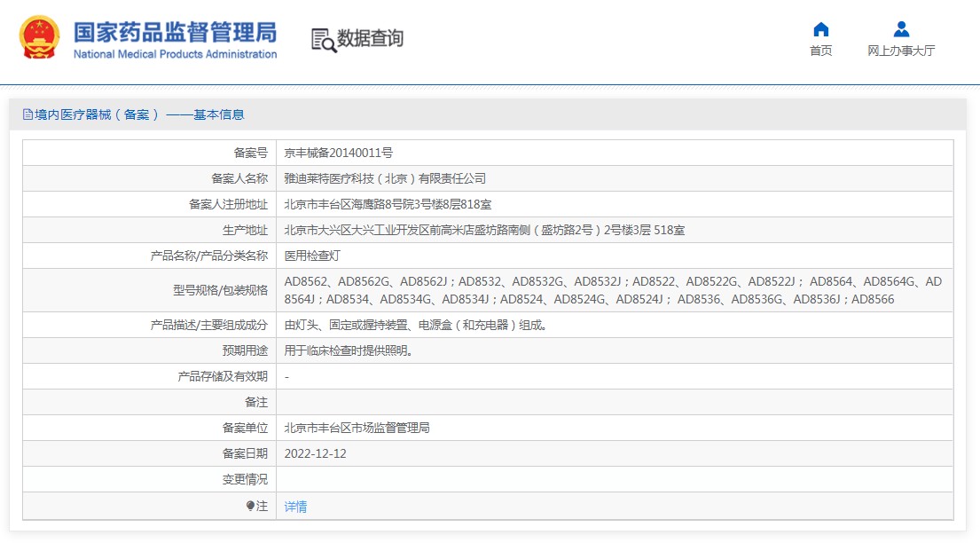Click the 数据查询 heading text

370,38
